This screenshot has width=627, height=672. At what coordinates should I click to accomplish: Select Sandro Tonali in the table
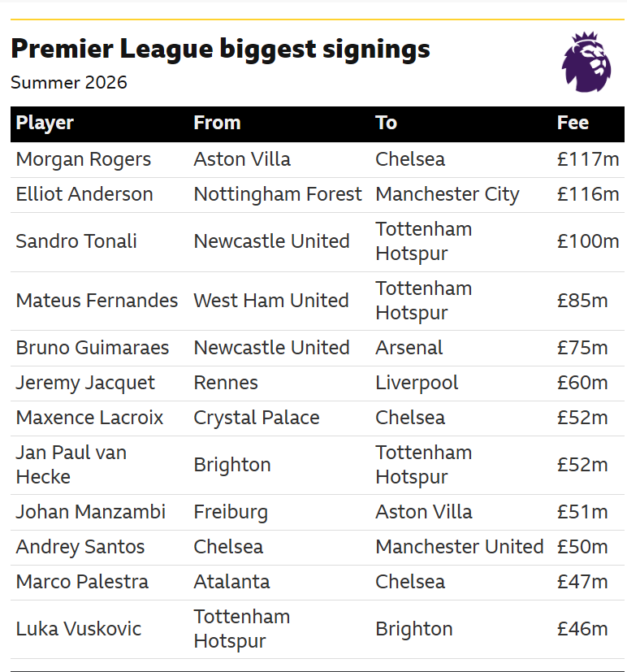76,241
